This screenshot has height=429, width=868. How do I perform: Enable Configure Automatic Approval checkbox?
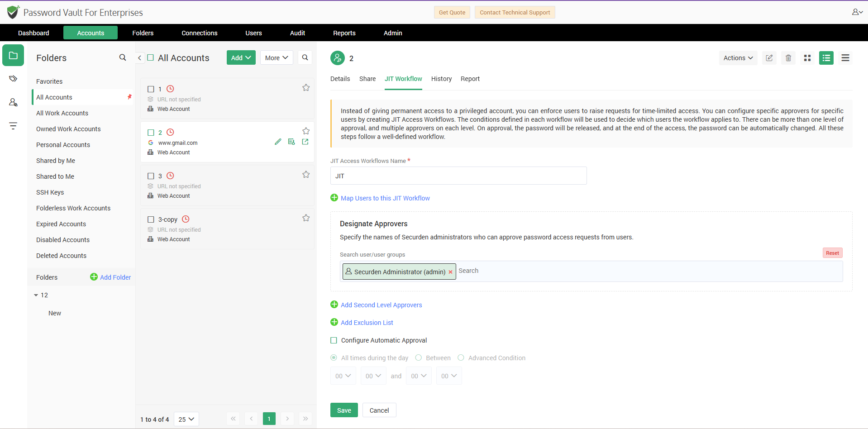(334, 340)
